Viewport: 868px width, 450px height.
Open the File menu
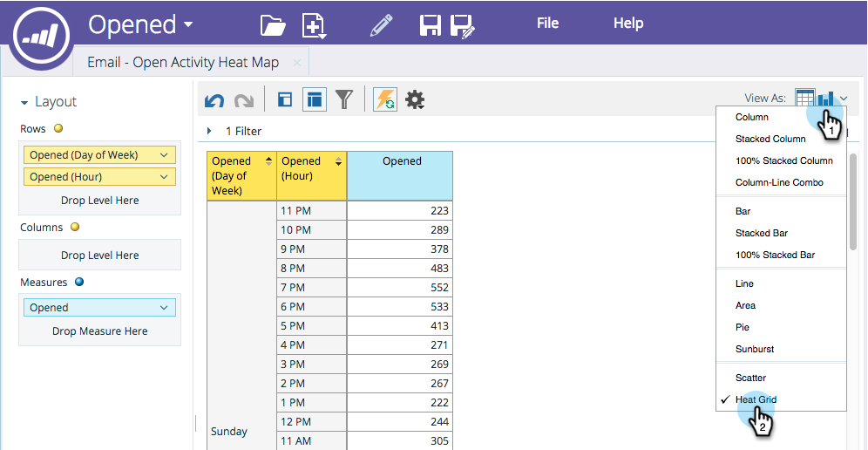click(547, 24)
